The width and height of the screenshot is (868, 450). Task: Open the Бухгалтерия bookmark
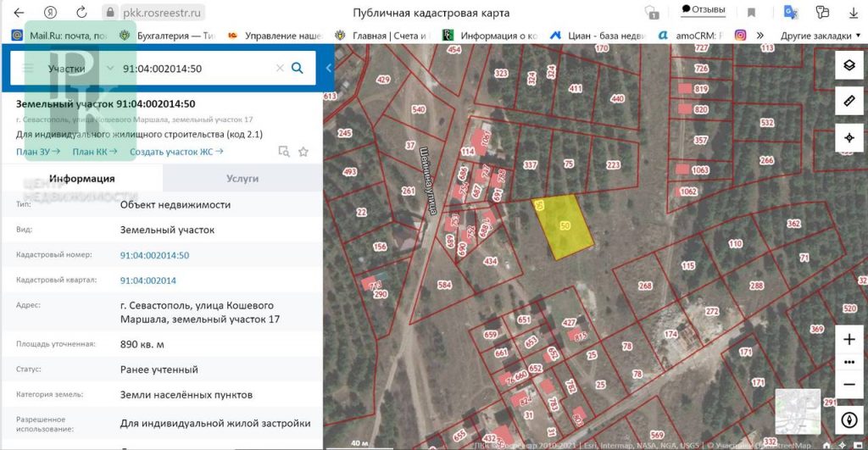[x=167, y=36]
